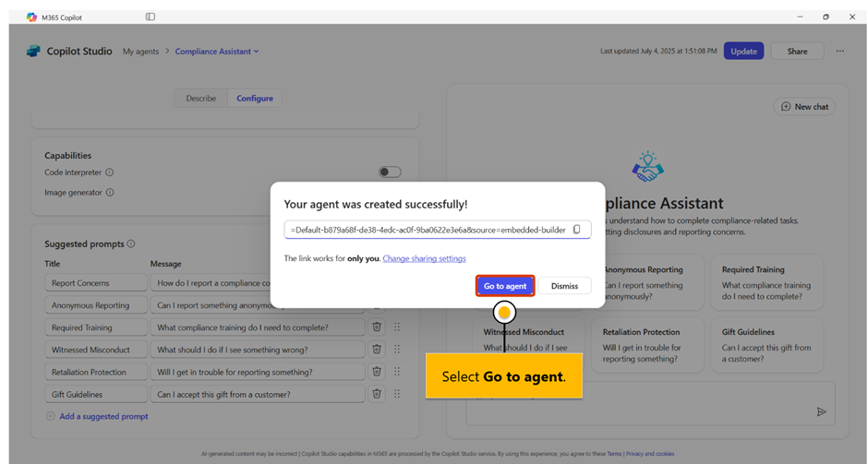The height and width of the screenshot is (464, 868).
Task: Open the more options ellipsis menu
Action: click(x=839, y=51)
